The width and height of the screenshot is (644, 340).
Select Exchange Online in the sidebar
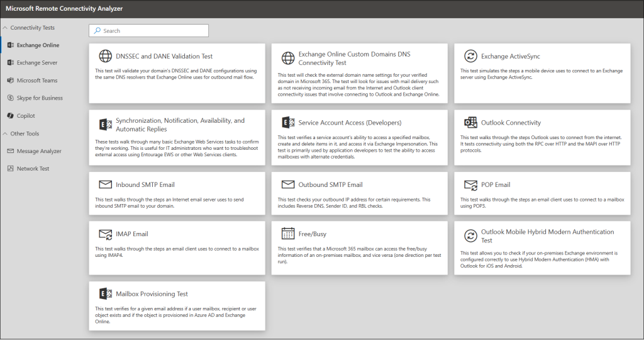(x=38, y=45)
